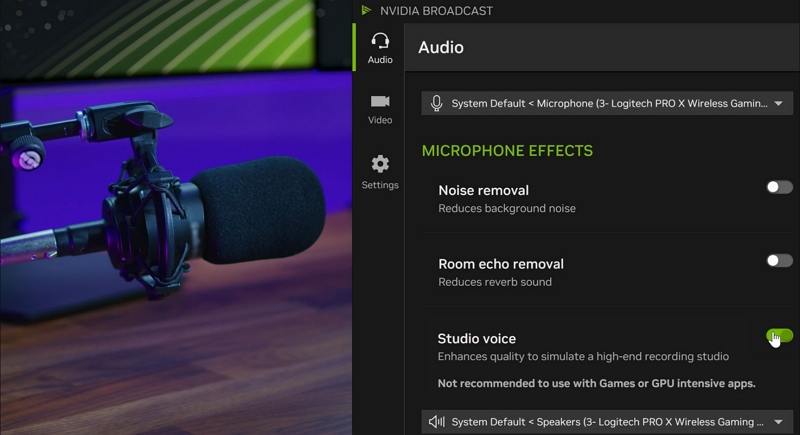The height and width of the screenshot is (435, 800).
Task: Click the Room echo removal label
Action: (501, 264)
